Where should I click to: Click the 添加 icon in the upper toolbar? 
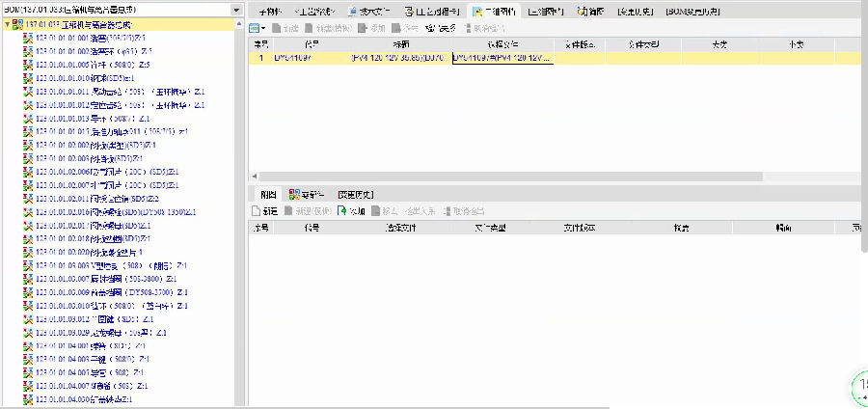coord(362,28)
